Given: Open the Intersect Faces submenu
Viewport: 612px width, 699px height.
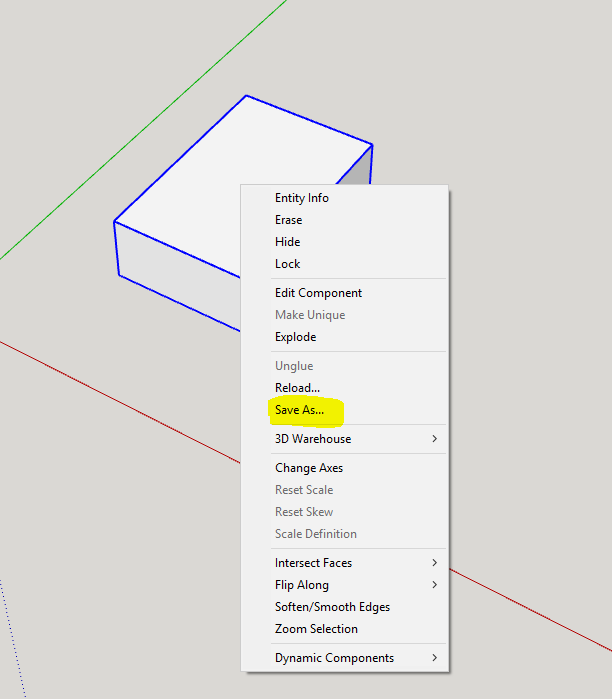Looking at the screenshot, I should (345, 563).
